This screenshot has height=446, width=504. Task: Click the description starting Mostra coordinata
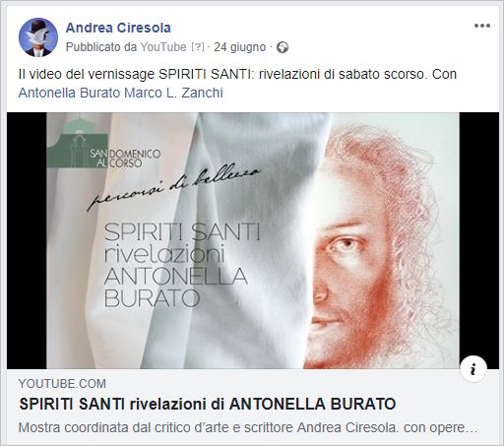point(248,428)
